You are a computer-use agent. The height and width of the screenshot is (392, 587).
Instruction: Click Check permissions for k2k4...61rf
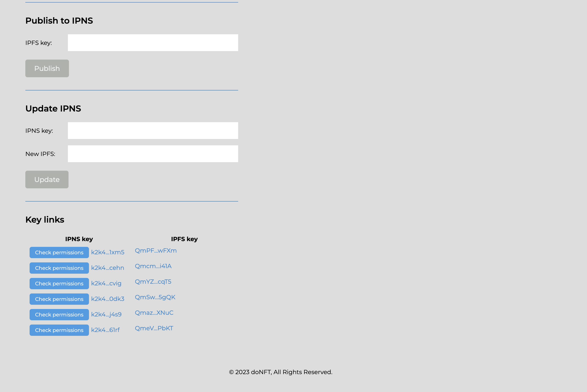[x=59, y=330]
